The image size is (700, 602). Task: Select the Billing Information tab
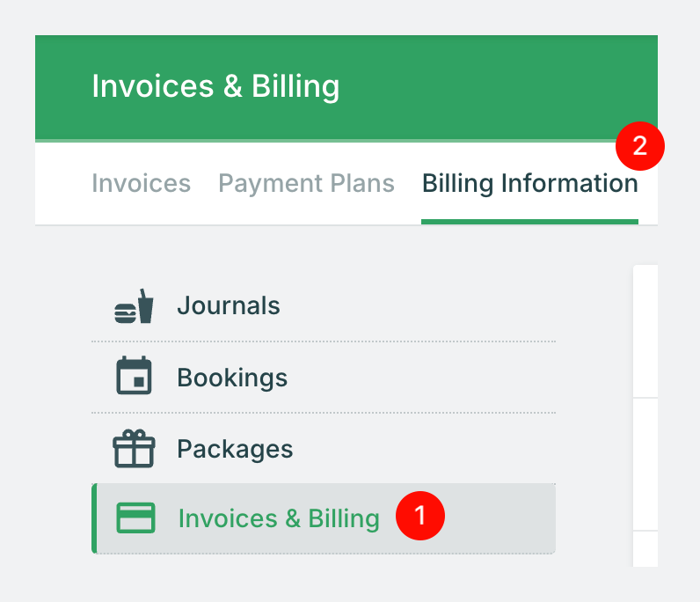pyautogui.click(x=529, y=183)
